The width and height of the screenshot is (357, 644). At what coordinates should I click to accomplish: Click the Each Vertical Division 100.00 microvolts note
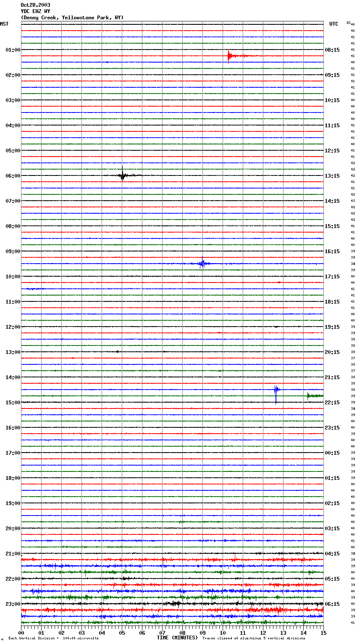[x=53, y=639]
